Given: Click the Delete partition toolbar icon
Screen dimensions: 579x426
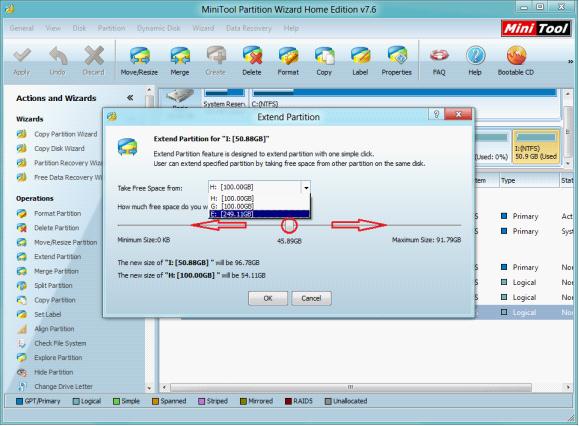Looking at the screenshot, I should 252,62.
